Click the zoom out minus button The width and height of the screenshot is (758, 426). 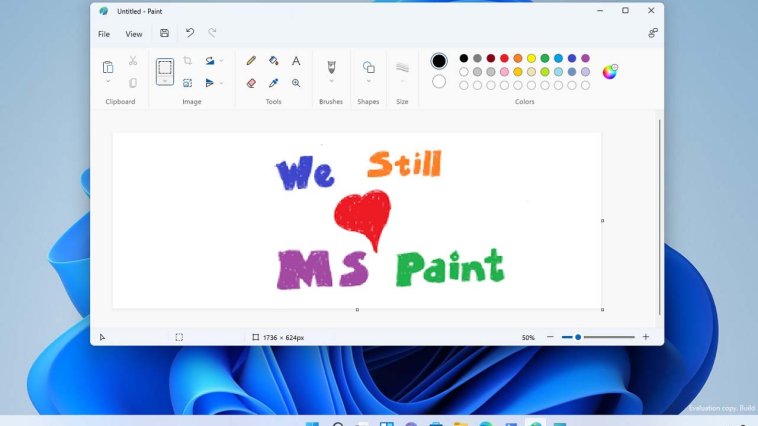coord(550,337)
